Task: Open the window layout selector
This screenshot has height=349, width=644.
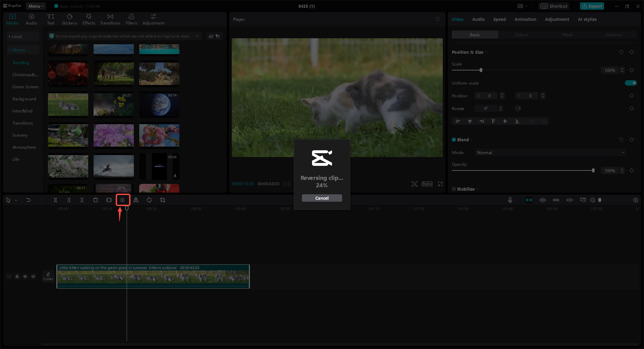Action: 522,6
